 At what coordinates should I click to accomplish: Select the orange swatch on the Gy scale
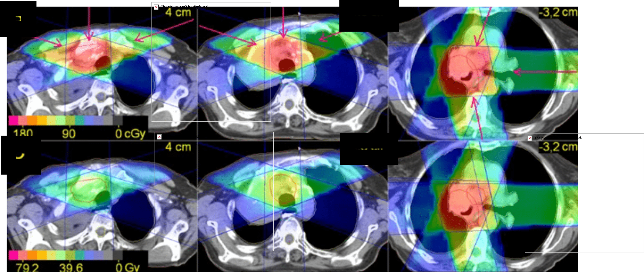click(x=32, y=256)
